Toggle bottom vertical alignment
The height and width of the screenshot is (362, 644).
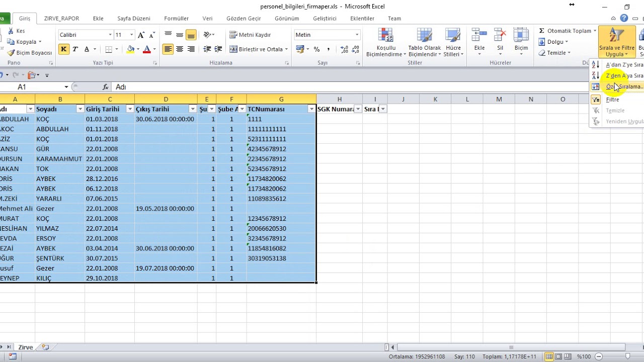coord(191,35)
